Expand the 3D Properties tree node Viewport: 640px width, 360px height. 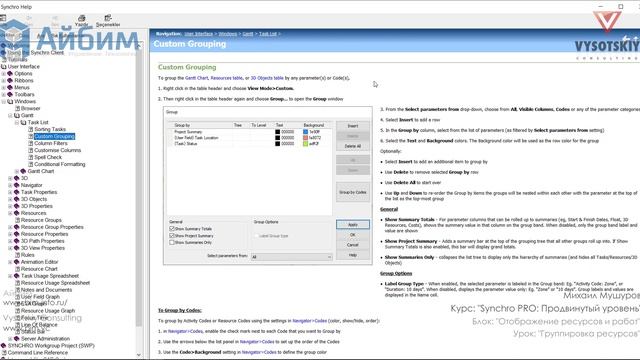click(x=10, y=206)
